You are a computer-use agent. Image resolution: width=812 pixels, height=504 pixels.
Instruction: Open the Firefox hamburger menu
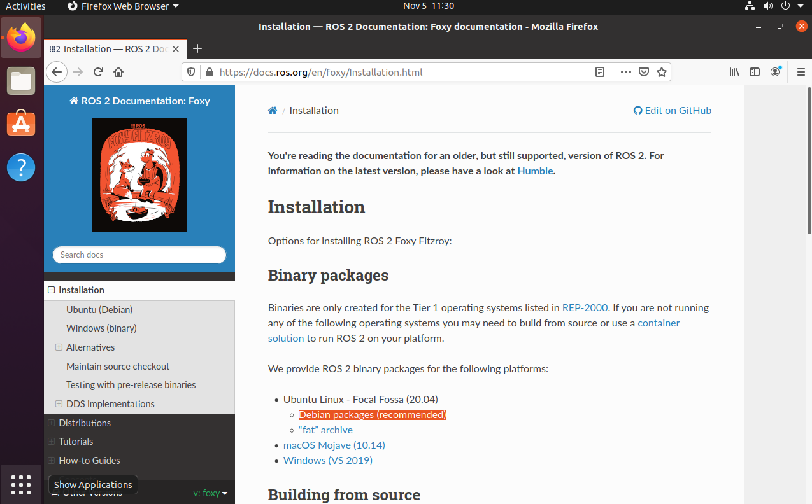click(801, 72)
